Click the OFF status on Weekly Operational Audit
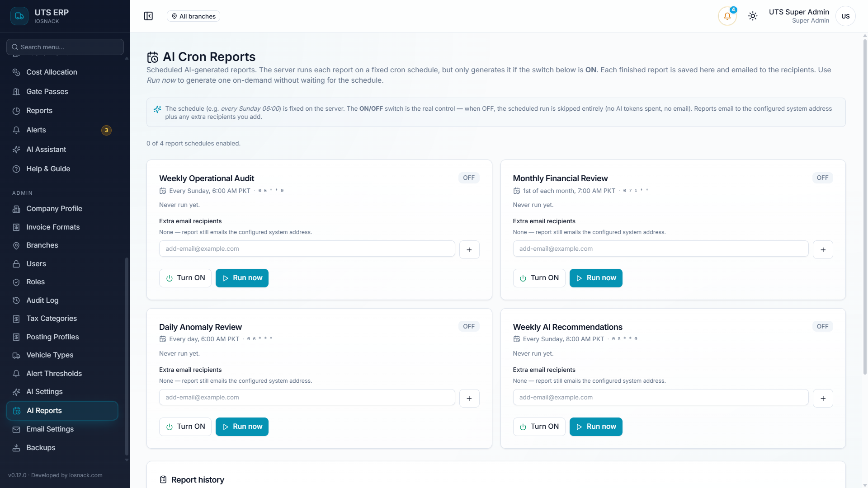 pos(469,178)
